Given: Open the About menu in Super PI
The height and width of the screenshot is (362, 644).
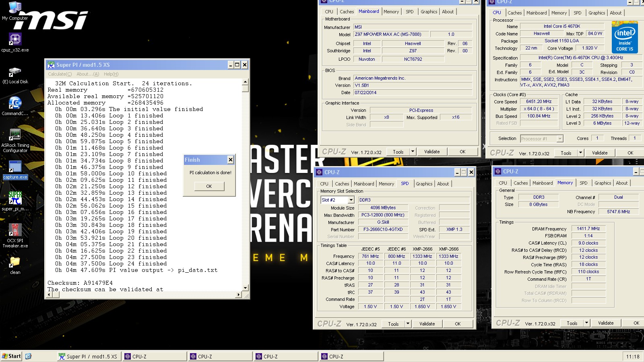Looking at the screenshot, I should point(88,74).
